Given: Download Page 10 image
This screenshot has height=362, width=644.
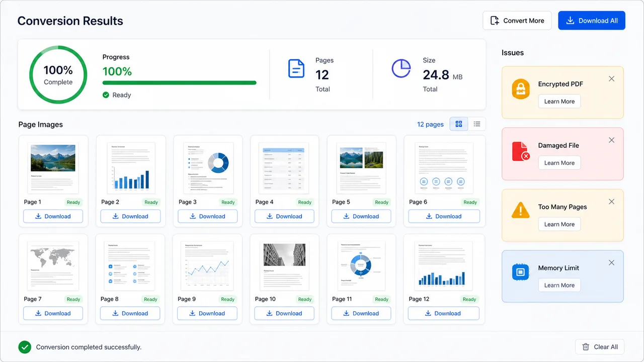Looking at the screenshot, I should [x=284, y=314].
